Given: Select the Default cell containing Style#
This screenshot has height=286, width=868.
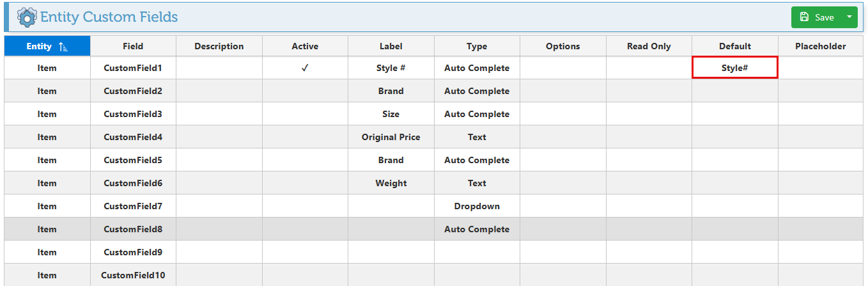Looking at the screenshot, I should coord(734,68).
